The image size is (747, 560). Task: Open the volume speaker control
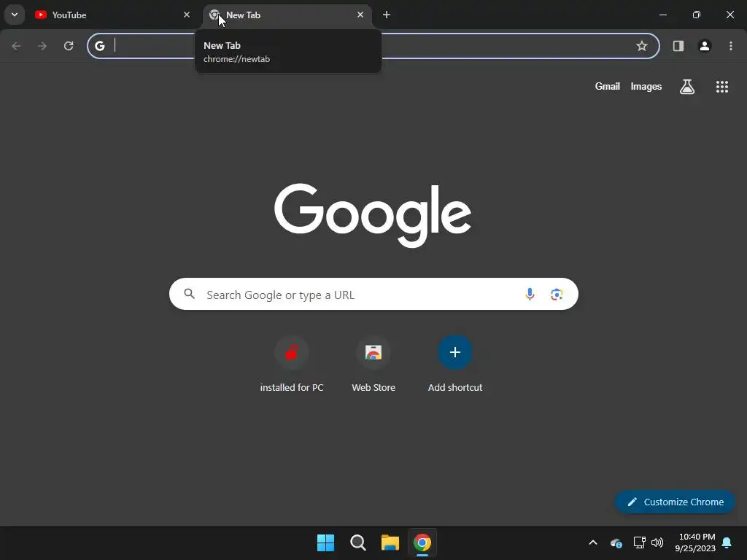tap(657, 542)
